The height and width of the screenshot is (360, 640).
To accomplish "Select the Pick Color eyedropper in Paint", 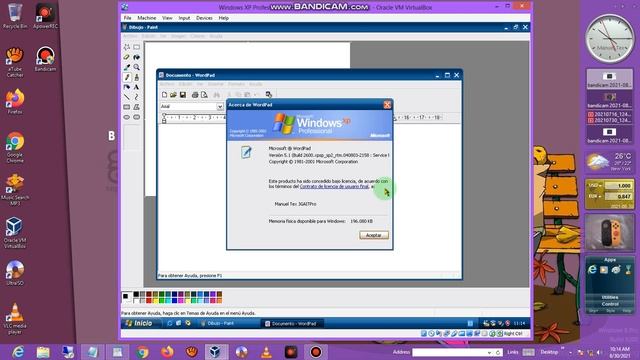I will point(127,67).
